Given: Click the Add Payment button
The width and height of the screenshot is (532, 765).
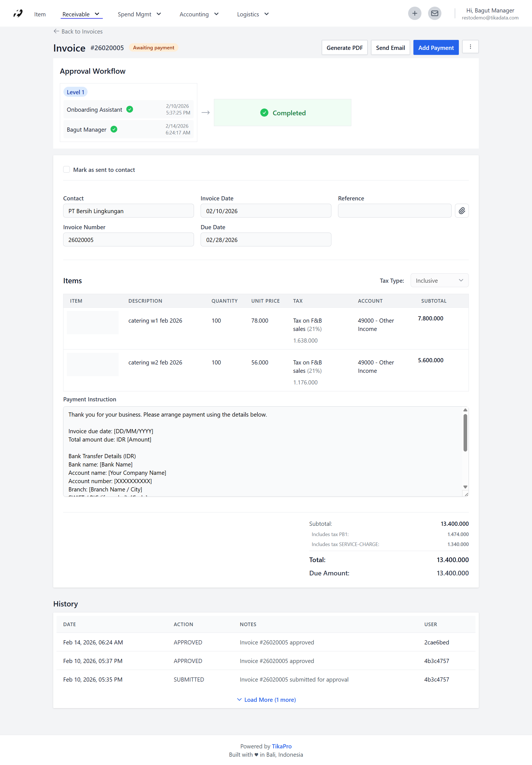Looking at the screenshot, I should coord(436,47).
